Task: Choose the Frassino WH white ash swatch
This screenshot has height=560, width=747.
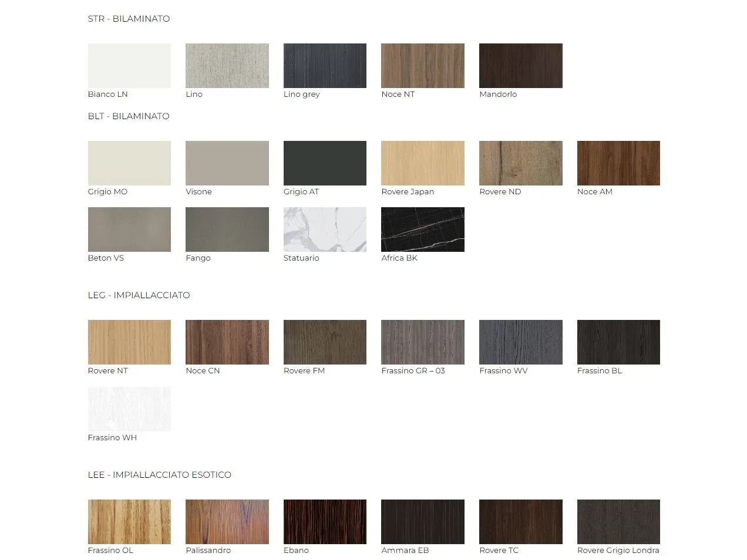Action: 129,409
